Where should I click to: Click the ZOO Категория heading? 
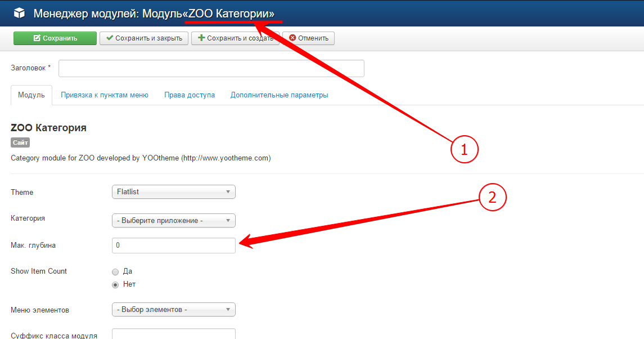click(48, 128)
